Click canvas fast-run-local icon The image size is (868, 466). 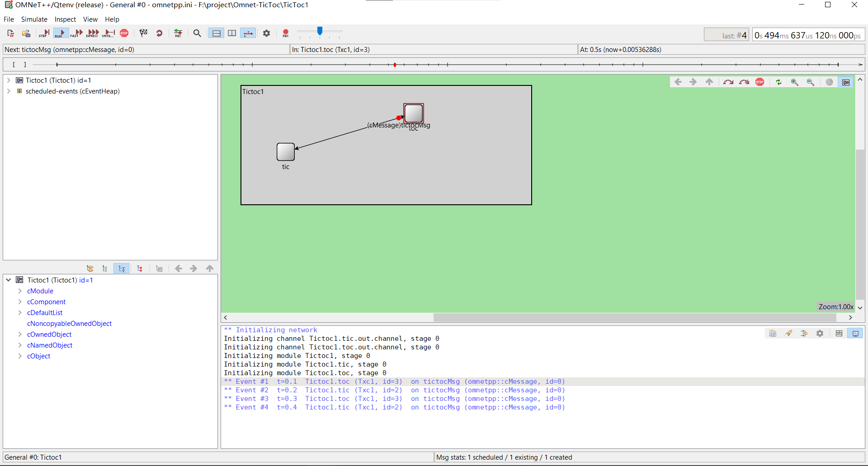click(x=744, y=82)
